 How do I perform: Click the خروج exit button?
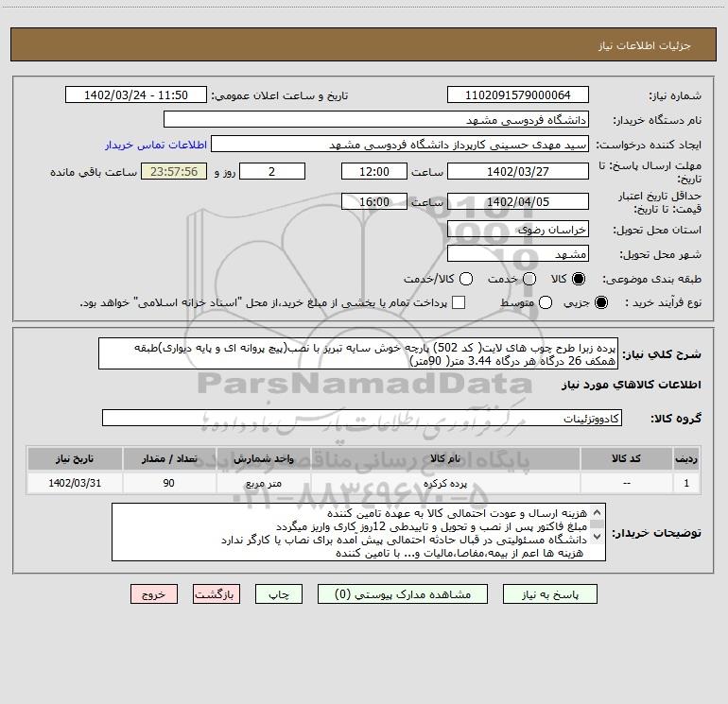(x=154, y=594)
